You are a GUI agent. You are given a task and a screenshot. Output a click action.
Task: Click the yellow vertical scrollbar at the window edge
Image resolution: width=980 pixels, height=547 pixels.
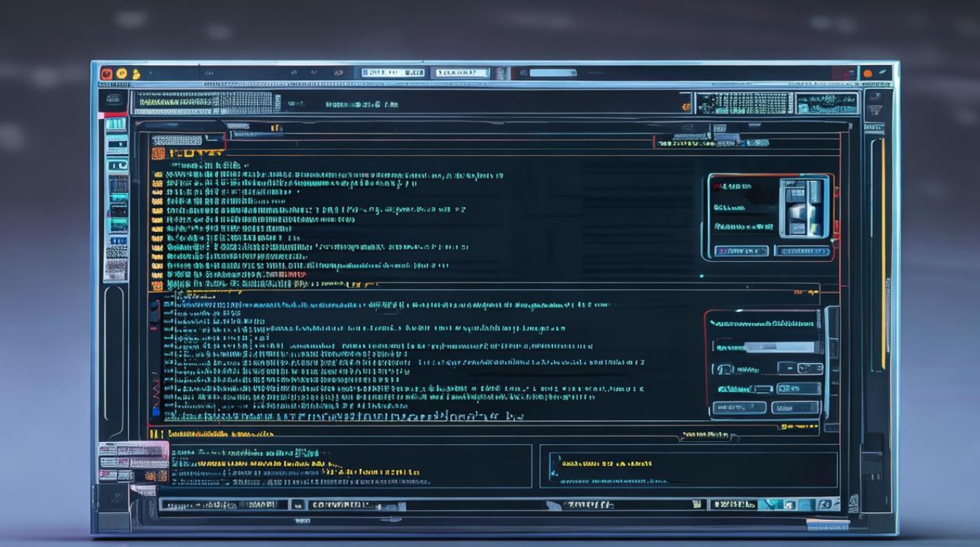(883, 253)
